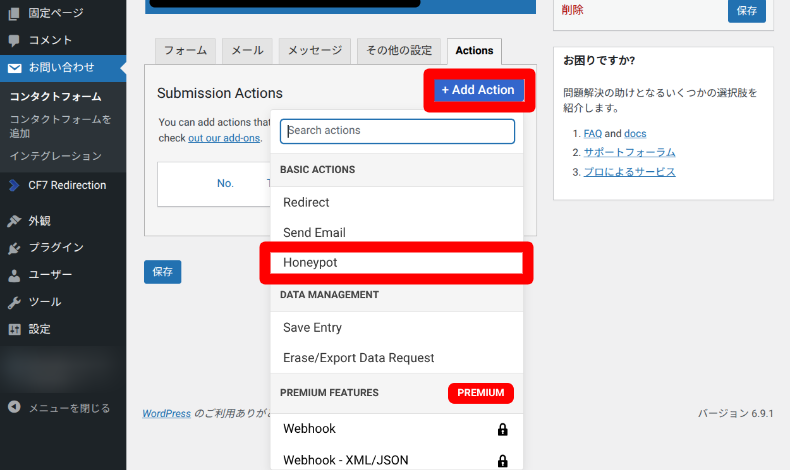The width and height of the screenshot is (790, 470).
Task: Click the メニューを閉じる collapse arrow icon
Action: (x=14, y=407)
